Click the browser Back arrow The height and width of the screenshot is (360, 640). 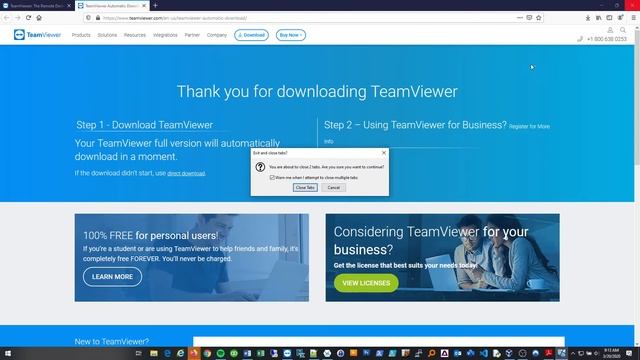[7, 18]
